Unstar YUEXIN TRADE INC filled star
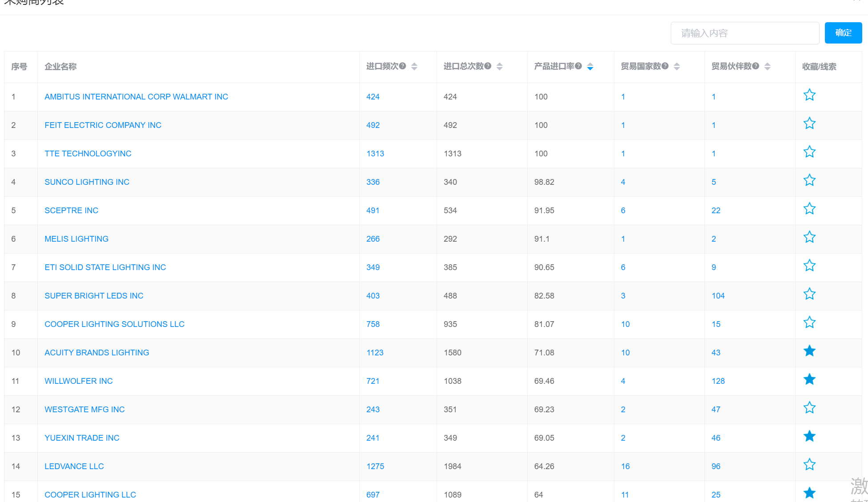The height and width of the screenshot is (502, 868). [x=809, y=436]
